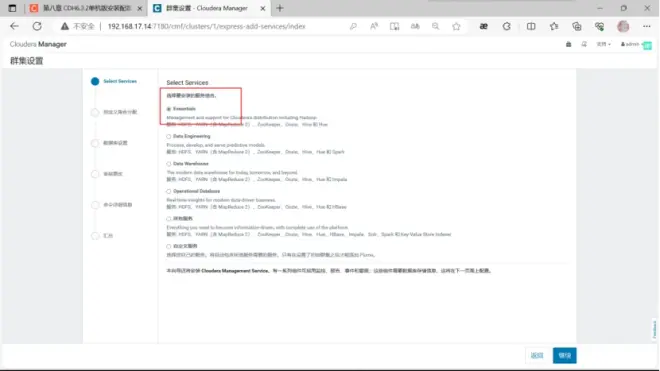Click the Cloudera Manager logo link
The height and width of the screenshot is (371, 660).
coord(38,44)
